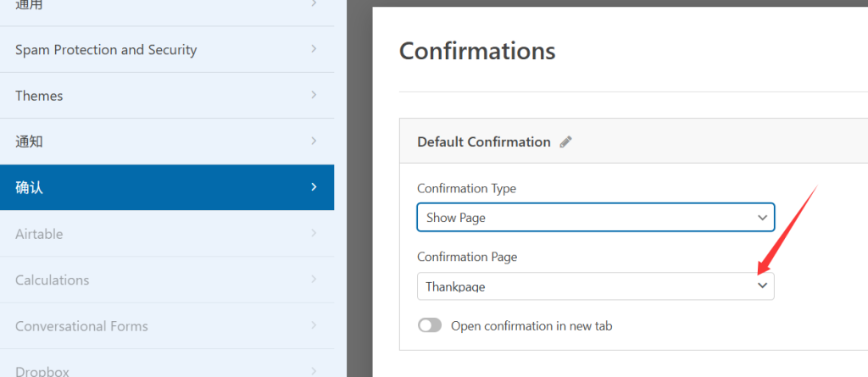Click the pencil edit icon beside Default Confirmation

tap(566, 141)
